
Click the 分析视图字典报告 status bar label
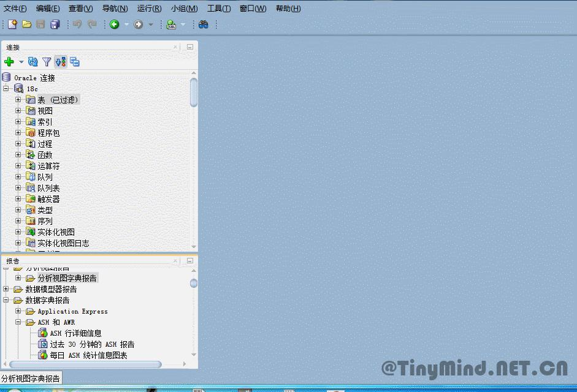pos(31,378)
